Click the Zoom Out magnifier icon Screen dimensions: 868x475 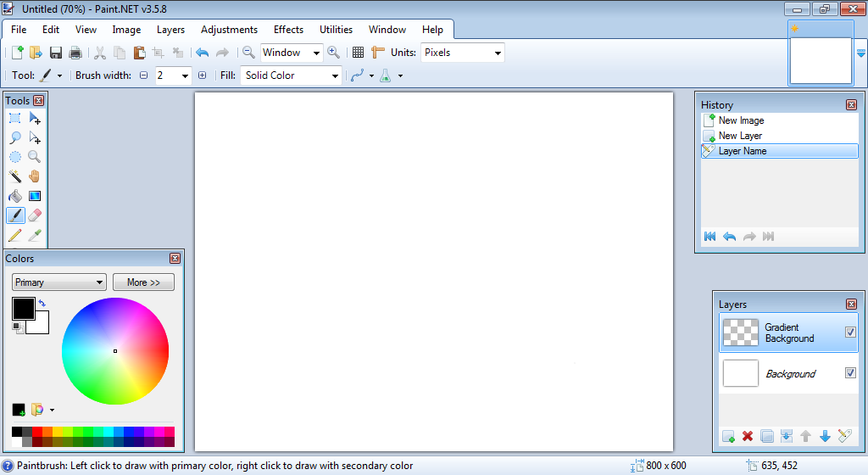point(248,53)
